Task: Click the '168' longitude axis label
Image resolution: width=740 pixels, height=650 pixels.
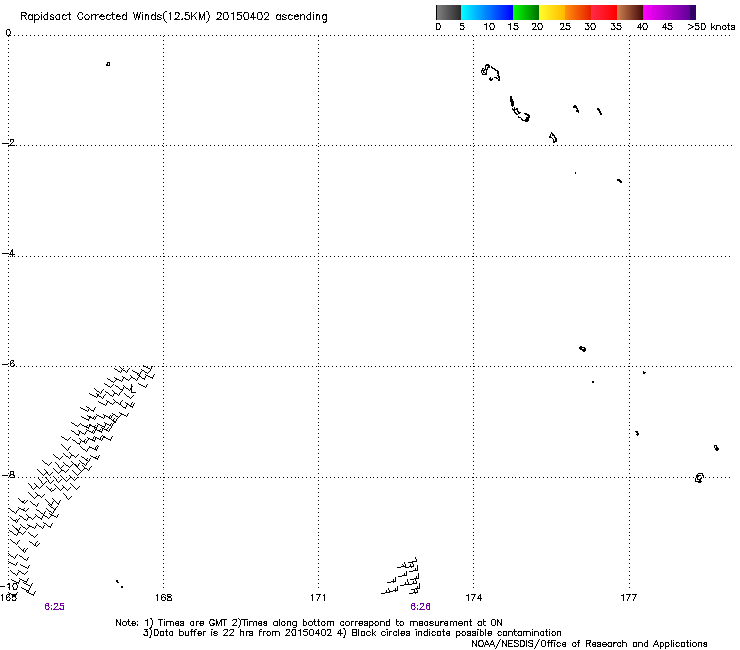Action: 163,598
